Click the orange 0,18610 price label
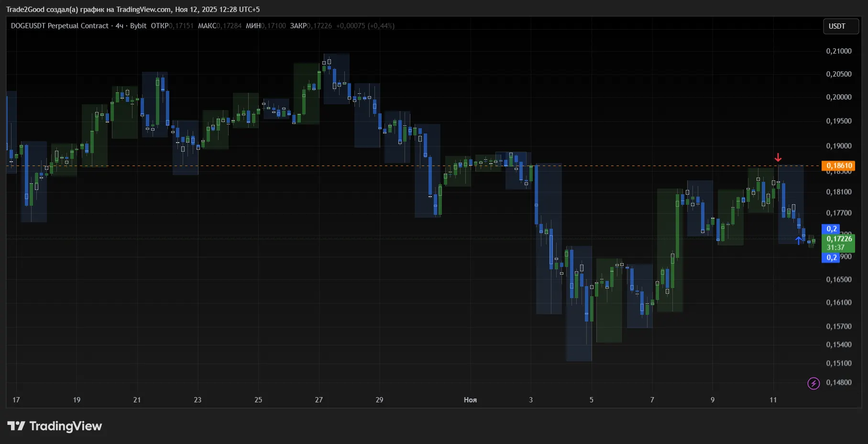868x444 pixels. pos(838,166)
